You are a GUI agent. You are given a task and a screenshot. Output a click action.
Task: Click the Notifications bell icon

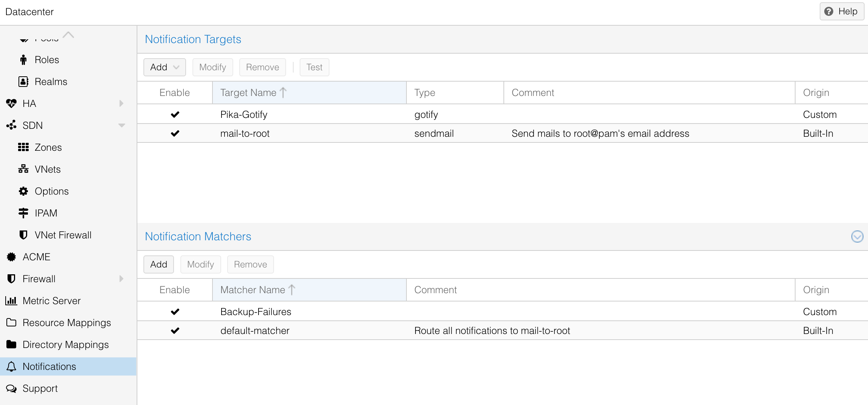coord(11,366)
